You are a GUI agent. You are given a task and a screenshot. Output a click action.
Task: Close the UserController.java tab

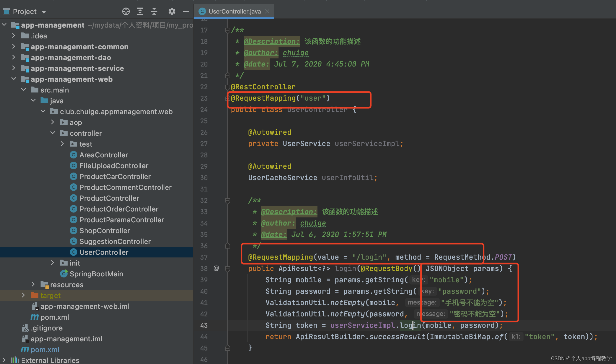click(267, 11)
